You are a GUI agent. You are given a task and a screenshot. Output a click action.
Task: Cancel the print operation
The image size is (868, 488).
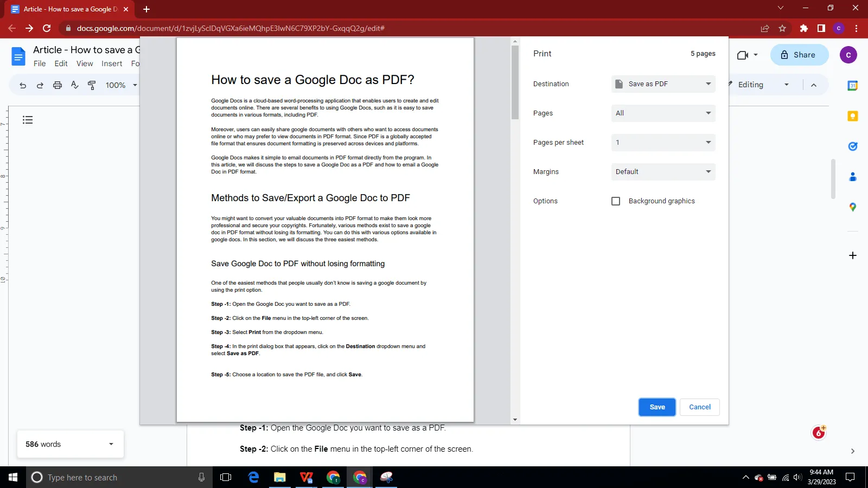coord(699,407)
